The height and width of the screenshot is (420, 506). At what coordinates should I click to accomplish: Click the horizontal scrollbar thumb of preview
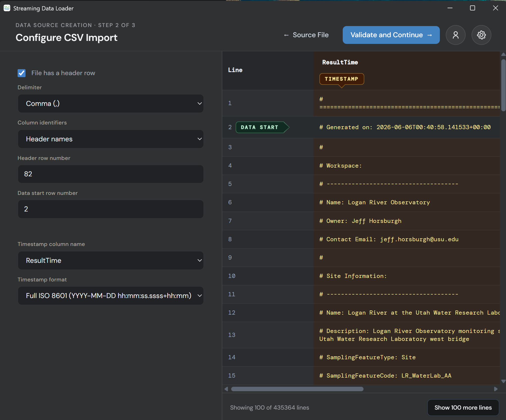coord(297,389)
